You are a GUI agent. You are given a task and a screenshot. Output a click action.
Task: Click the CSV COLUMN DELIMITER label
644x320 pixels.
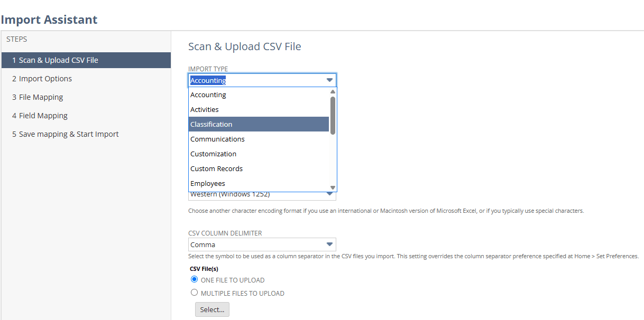click(225, 233)
